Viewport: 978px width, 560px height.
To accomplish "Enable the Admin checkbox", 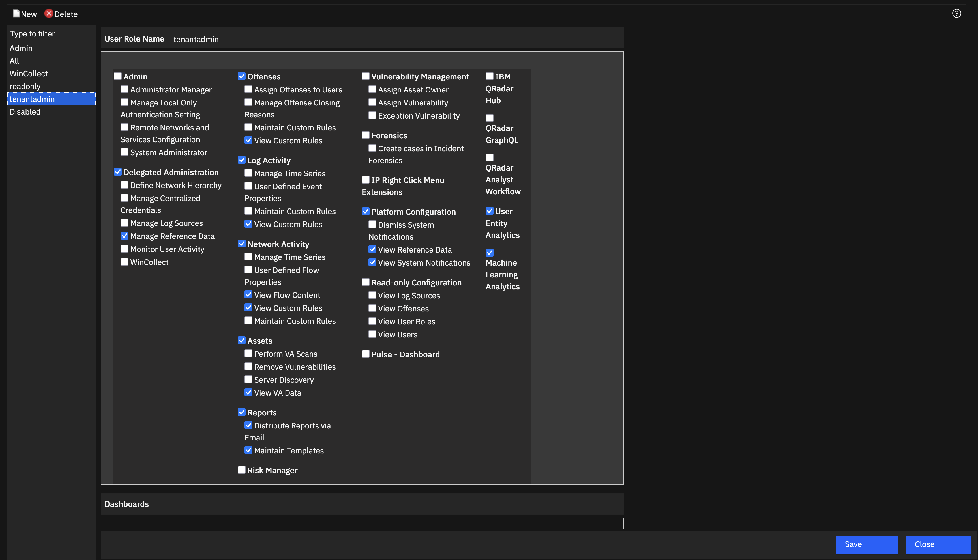I will (118, 76).
